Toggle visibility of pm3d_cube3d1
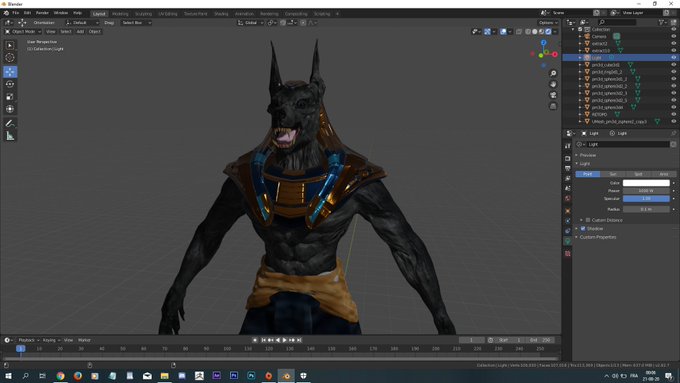This screenshot has height=383, width=680. (673, 65)
